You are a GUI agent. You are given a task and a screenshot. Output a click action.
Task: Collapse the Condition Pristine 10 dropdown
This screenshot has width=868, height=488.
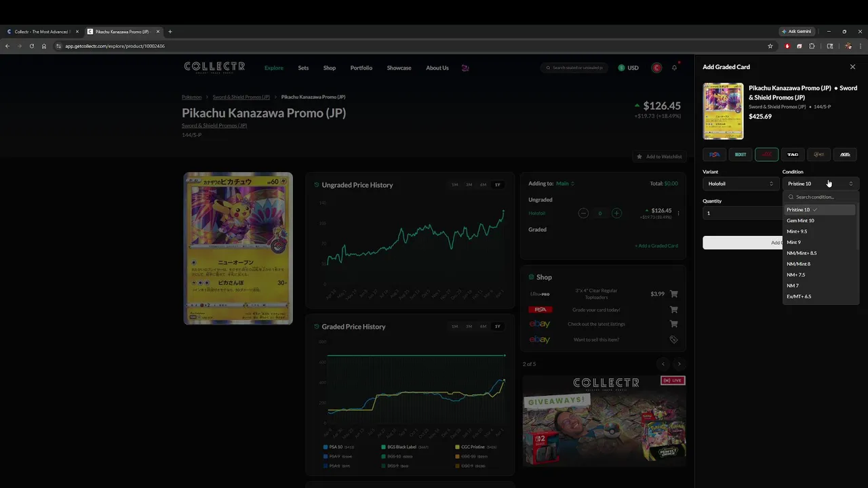coord(820,184)
